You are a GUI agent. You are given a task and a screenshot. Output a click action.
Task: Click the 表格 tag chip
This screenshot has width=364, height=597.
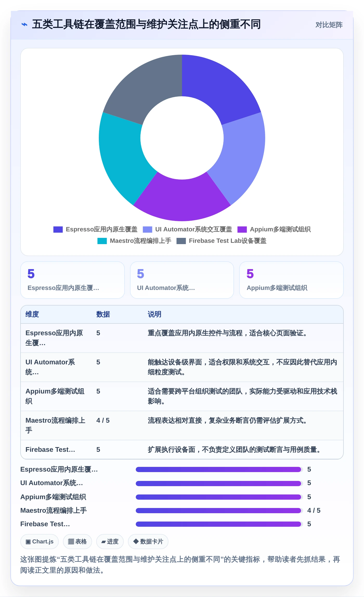click(77, 542)
